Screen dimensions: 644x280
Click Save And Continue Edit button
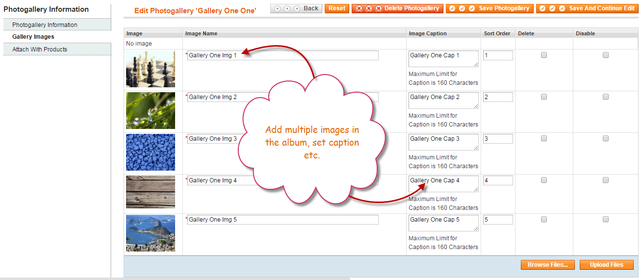tap(587, 8)
